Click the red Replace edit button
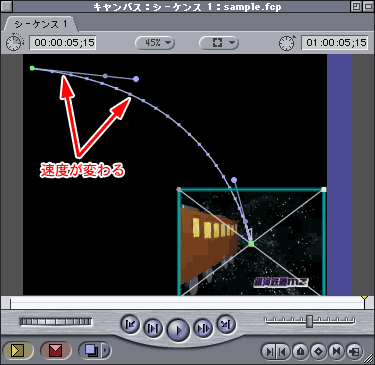The width and height of the screenshot is (375, 365). pyautogui.click(x=55, y=350)
